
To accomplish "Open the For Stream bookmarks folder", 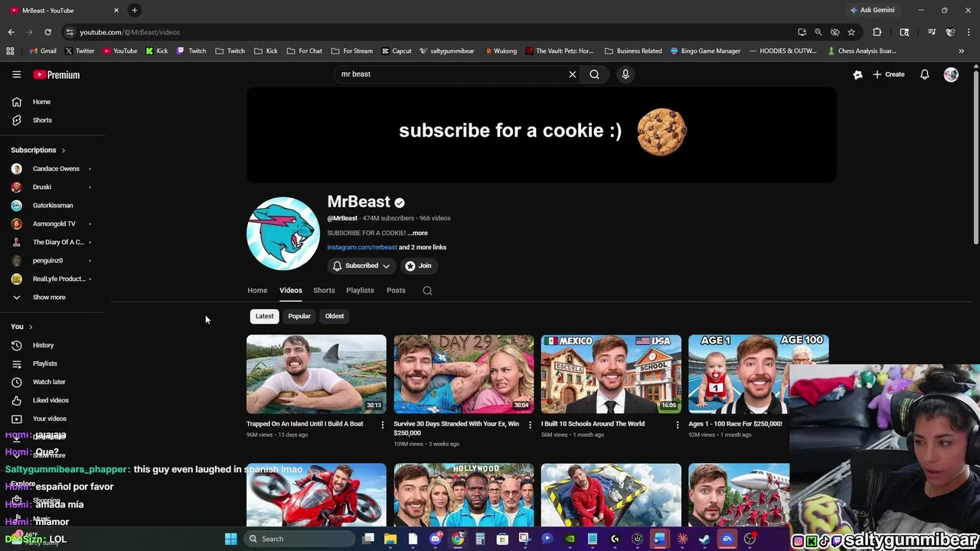I will point(352,51).
